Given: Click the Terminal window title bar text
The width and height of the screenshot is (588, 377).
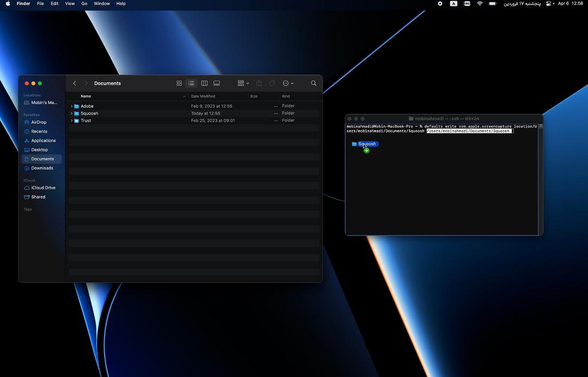Looking at the screenshot, I should (x=446, y=119).
